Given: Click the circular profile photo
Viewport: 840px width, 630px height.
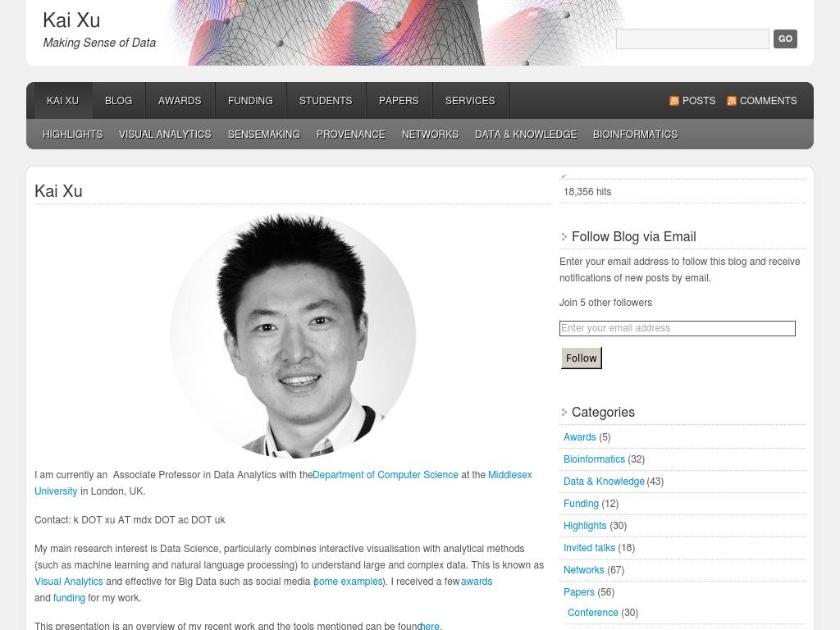Looking at the screenshot, I should tap(293, 335).
